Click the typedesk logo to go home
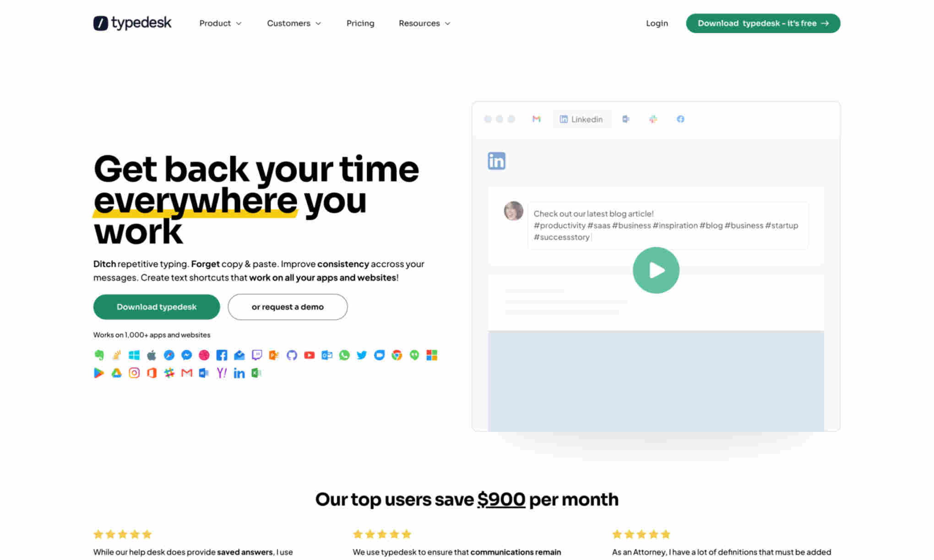 pos(132,23)
